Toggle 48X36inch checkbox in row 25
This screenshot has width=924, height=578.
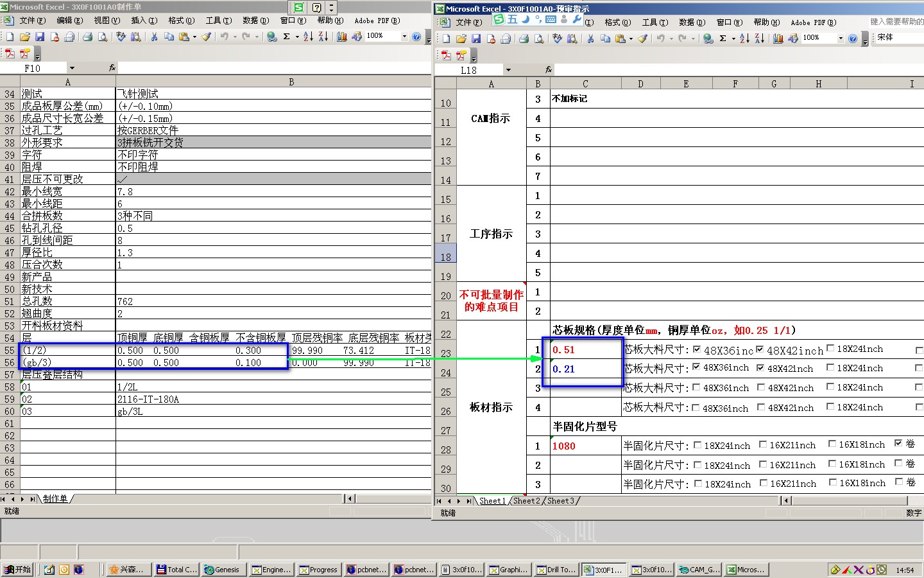click(696, 387)
